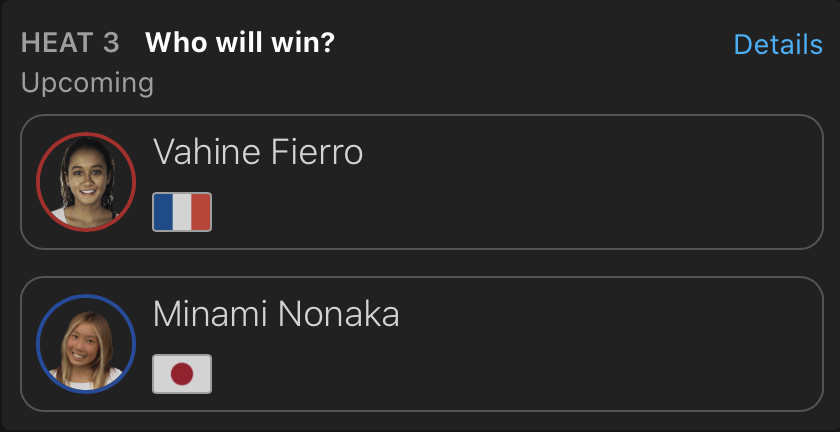Click the red stripe of the French flag
This screenshot has height=432, width=840.
tap(201, 212)
